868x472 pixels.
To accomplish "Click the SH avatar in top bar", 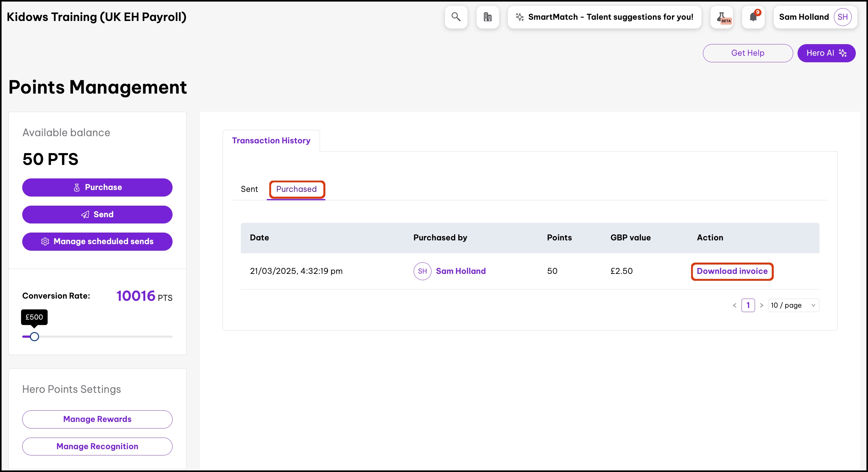I will pyautogui.click(x=842, y=17).
